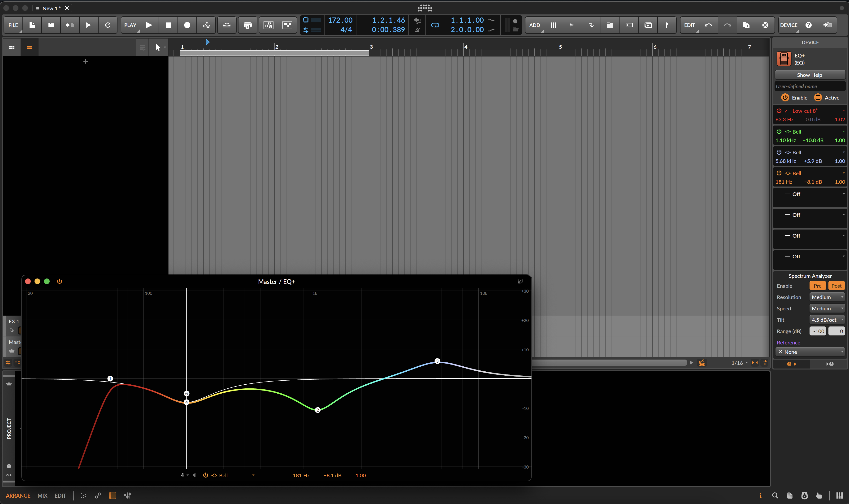Screen dimensions: 849x504
Task: Open the Speed Medium dropdown
Action: (x=827, y=308)
